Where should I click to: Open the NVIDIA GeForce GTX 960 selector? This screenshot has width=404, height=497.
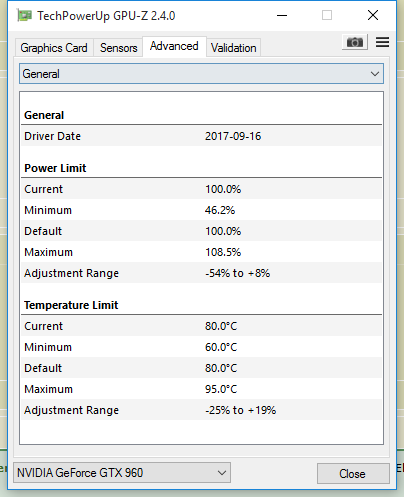click(122, 473)
